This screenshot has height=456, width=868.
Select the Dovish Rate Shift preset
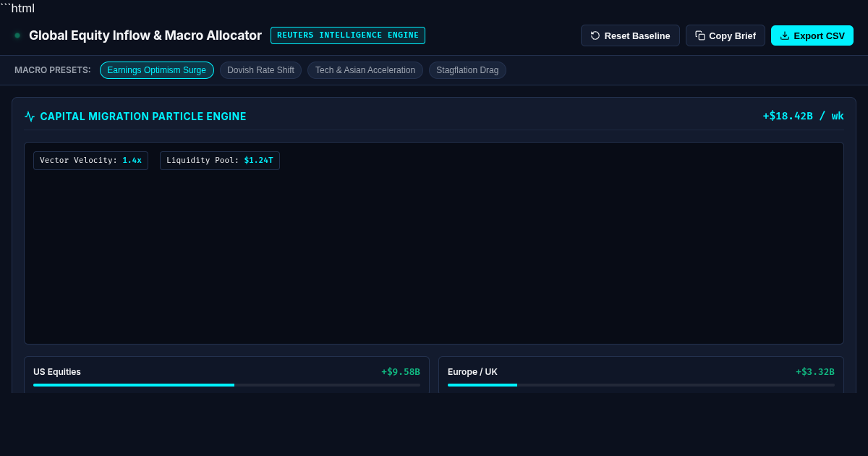point(260,70)
